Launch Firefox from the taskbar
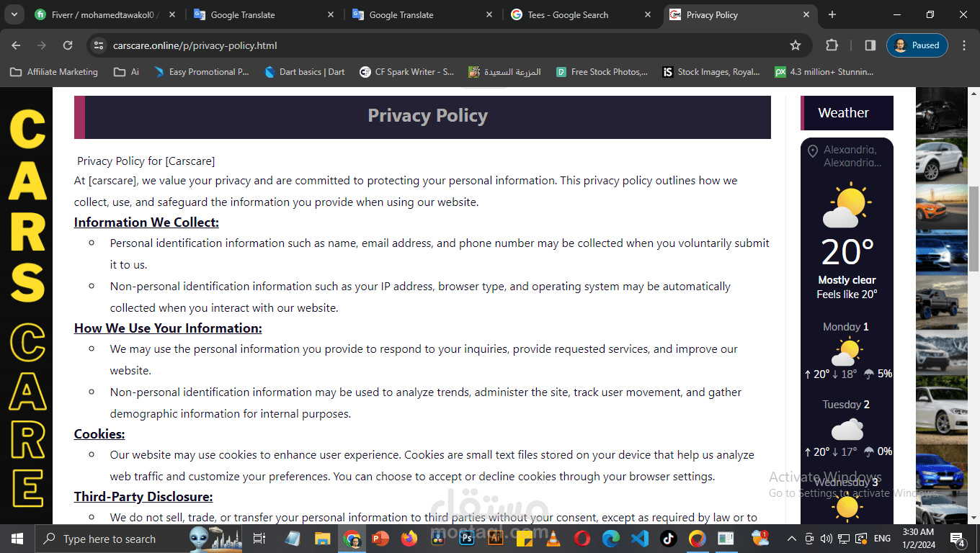Screen dimensions: 980x553 [409, 539]
